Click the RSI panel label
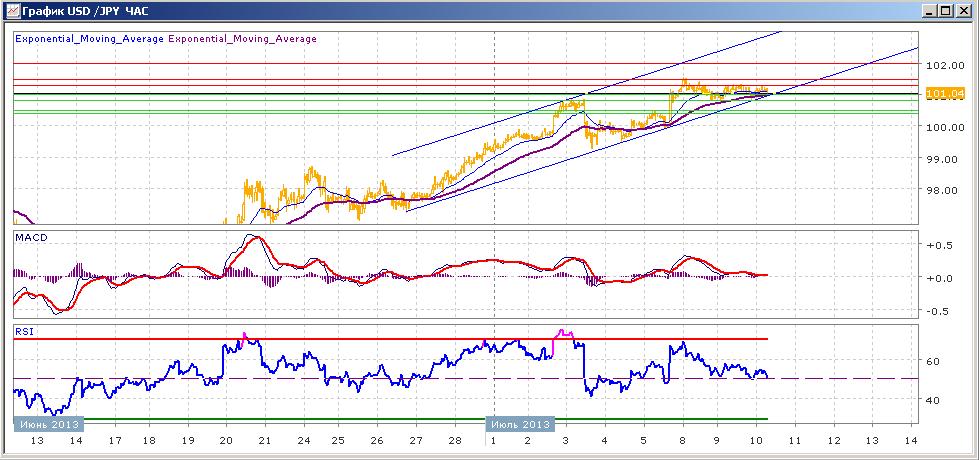Image resolution: width=979 pixels, height=460 pixels. click(x=24, y=332)
